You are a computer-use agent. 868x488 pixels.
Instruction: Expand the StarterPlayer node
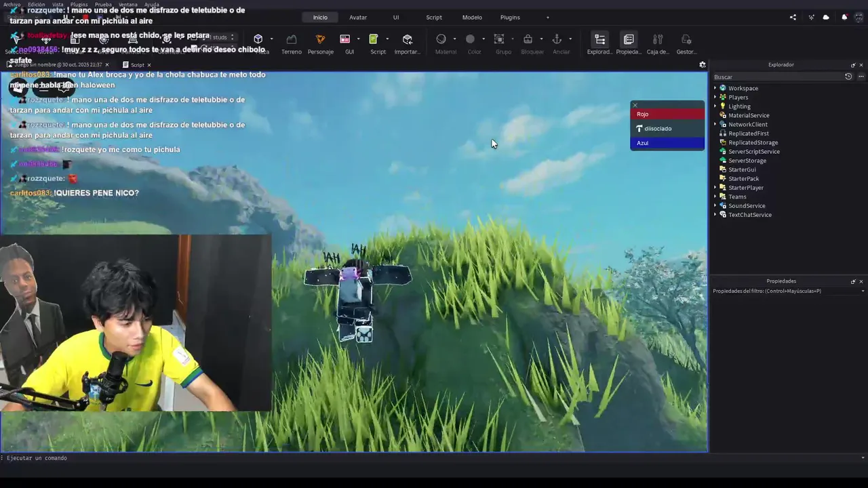coord(715,188)
